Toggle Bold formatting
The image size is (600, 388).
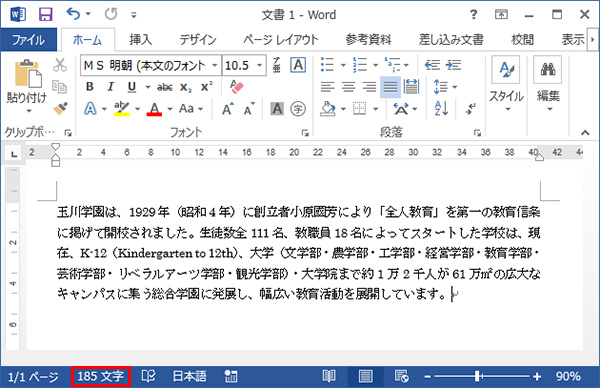pos(90,87)
